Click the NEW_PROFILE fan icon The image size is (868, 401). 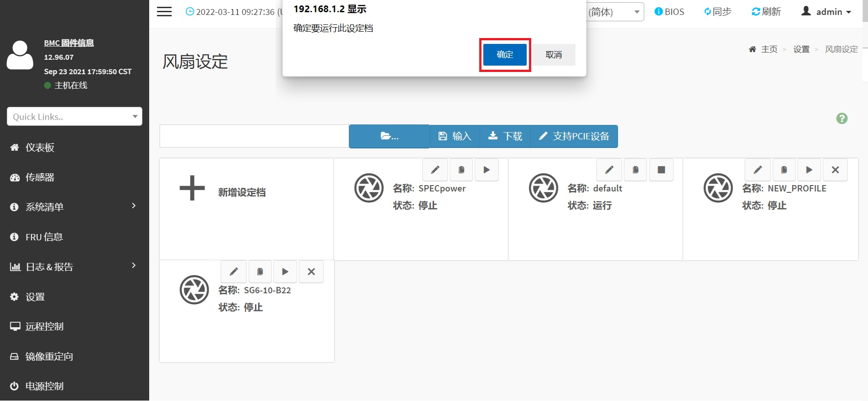point(718,188)
